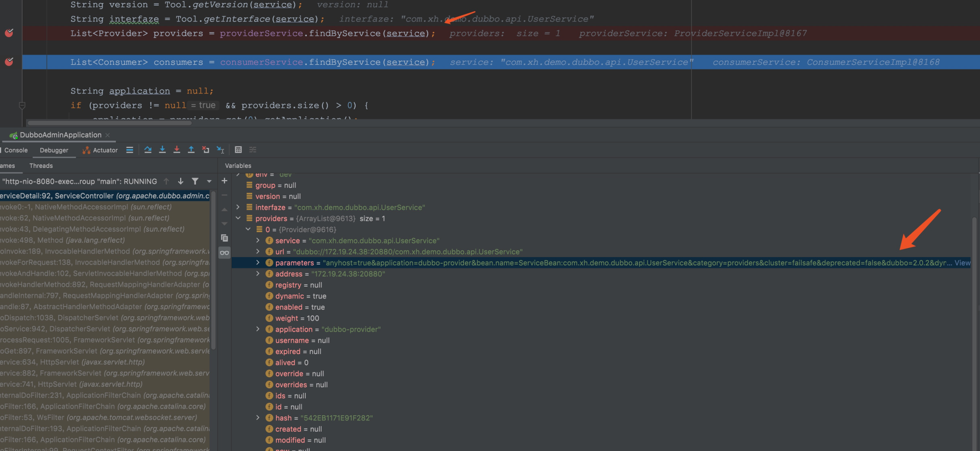
Task: Click the next frame down arrow
Action: pos(181,181)
